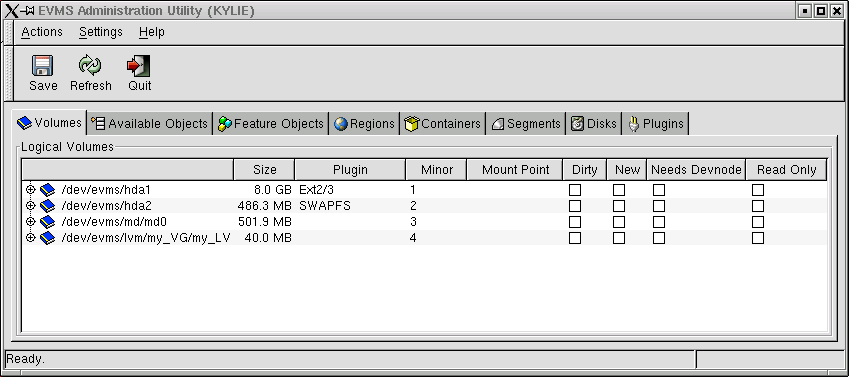Open the Disks tab

pos(594,124)
